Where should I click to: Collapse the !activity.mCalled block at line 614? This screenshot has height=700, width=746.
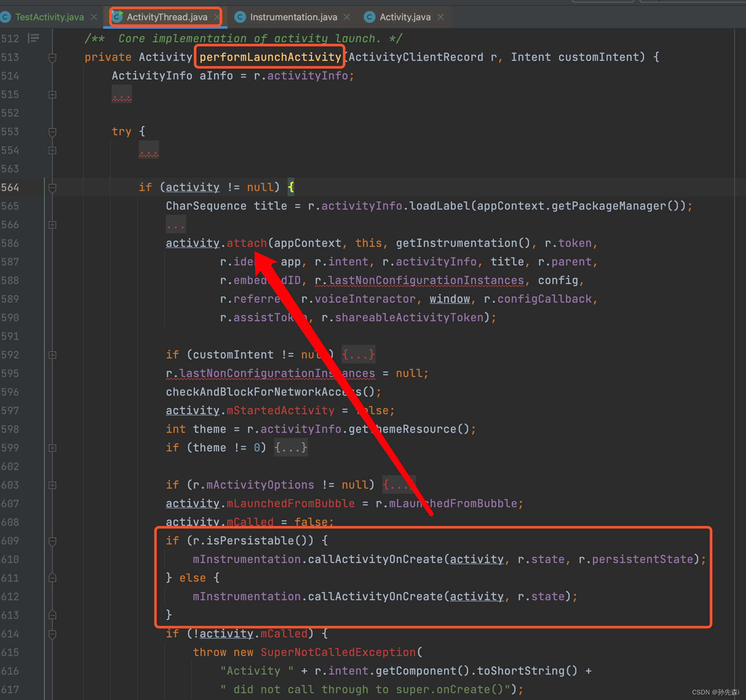[52, 634]
